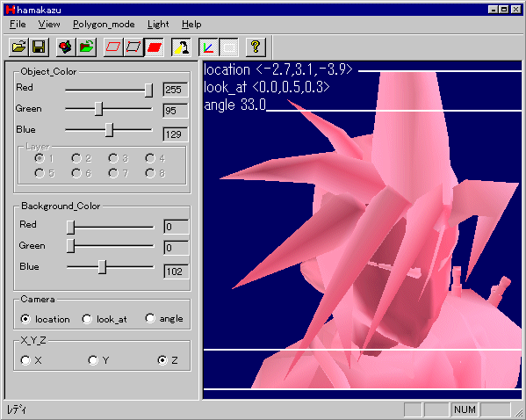
Task: Click the green folder import icon
Action: [x=86, y=47]
